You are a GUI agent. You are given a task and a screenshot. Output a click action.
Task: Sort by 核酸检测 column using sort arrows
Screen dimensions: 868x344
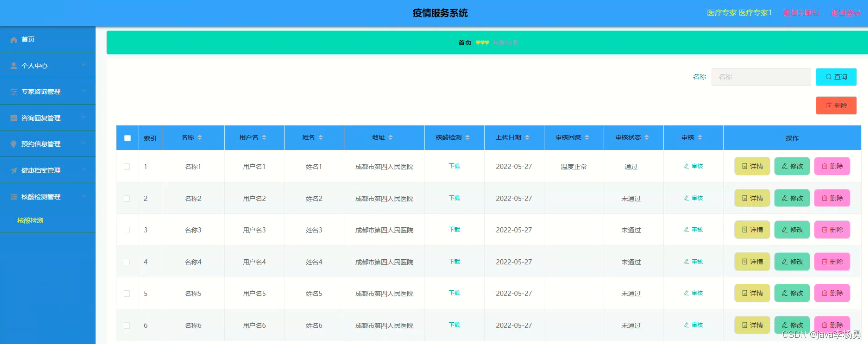468,138
